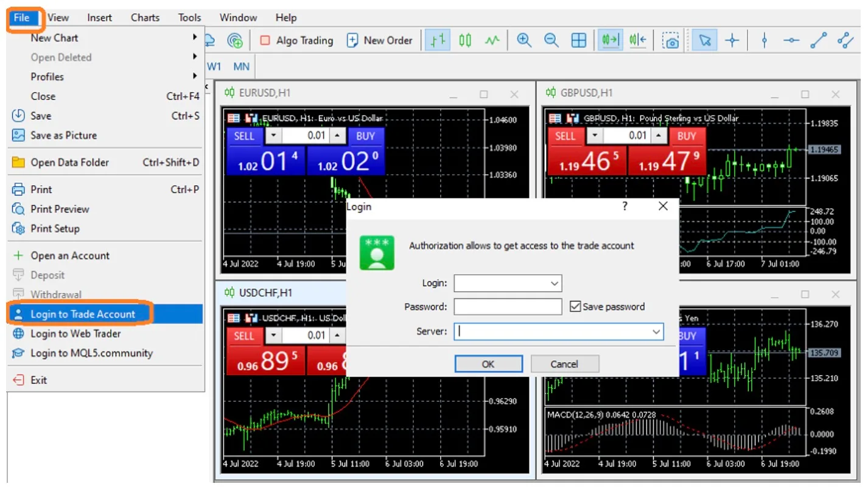868x492 pixels.
Task: Open the View menu
Action: coord(58,18)
